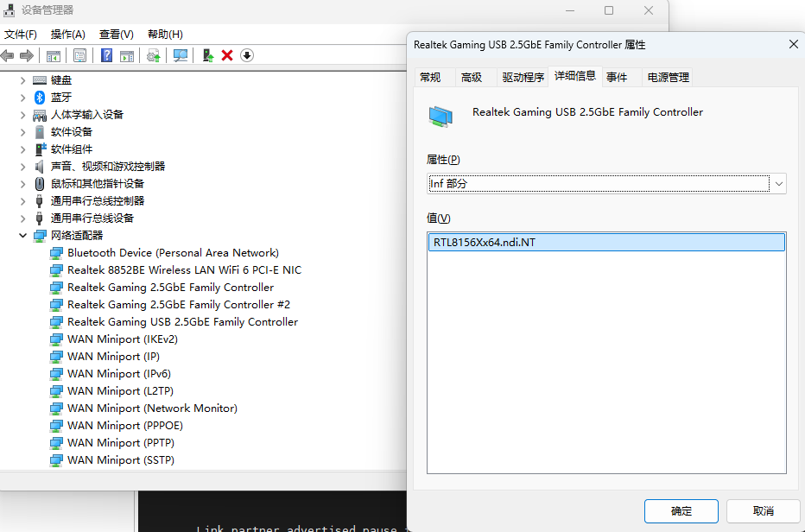The width and height of the screenshot is (805, 532).
Task: Select the RTL8156Xx64.ndi.NT value row
Action: [x=606, y=243]
